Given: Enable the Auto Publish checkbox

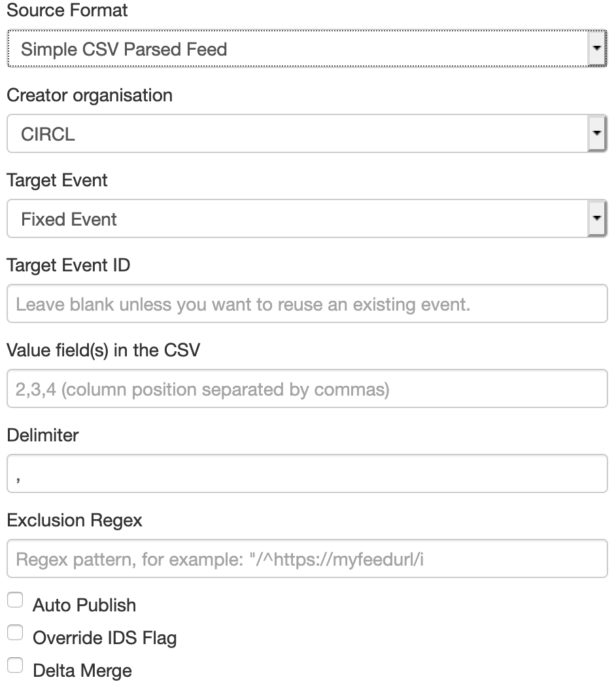Looking at the screenshot, I should coord(15,600).
